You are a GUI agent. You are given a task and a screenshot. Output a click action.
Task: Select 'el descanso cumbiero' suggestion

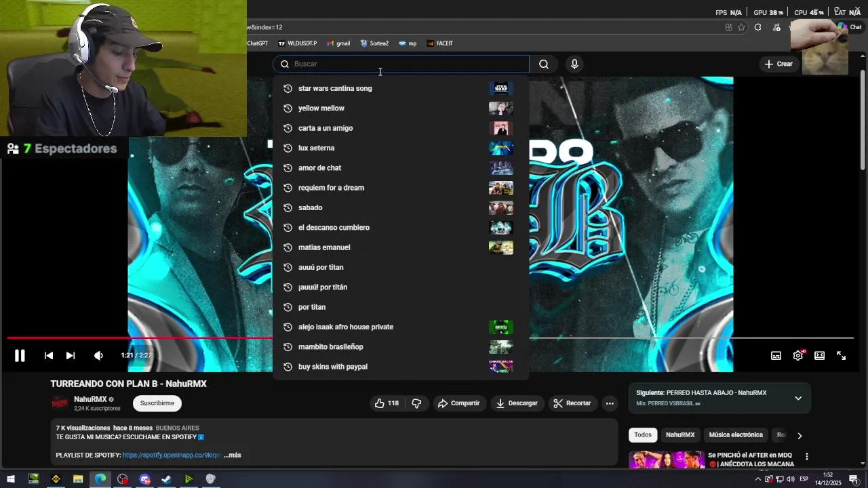click(x=401, y=228)
